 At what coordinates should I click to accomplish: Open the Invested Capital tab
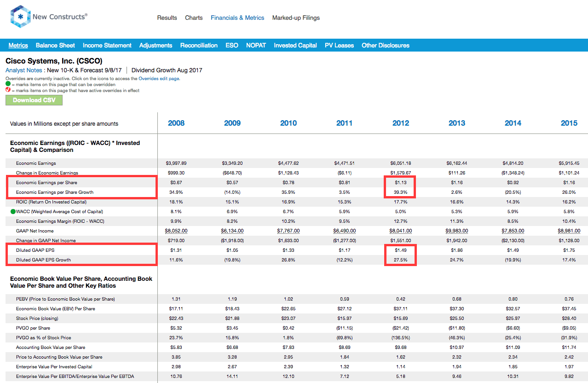coord(295,45)
